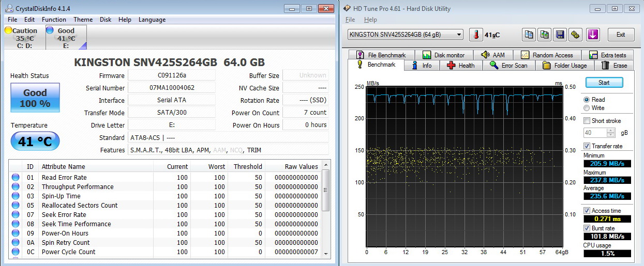Switch to the AAM tab
The image size is (644, 266).
pos(493,55)
